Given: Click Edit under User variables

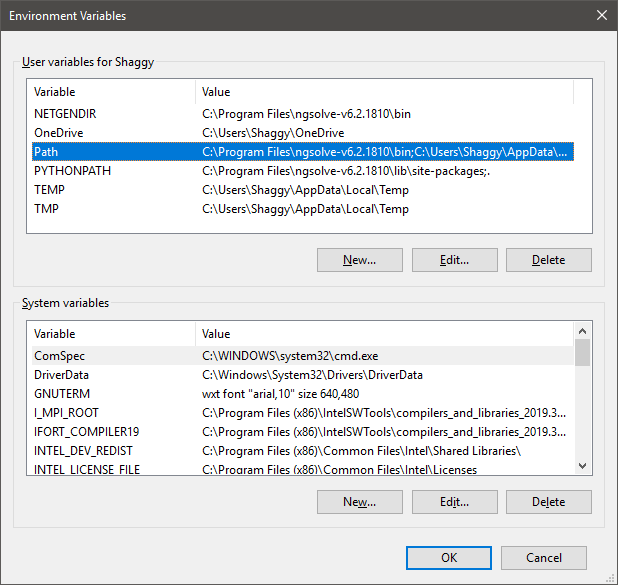Looking at the screenshot, I should pos(455,260).
